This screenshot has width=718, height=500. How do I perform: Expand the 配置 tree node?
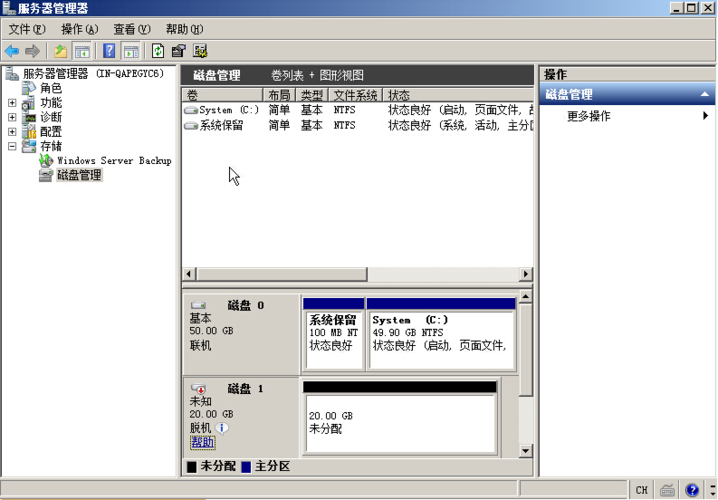pyautogui.click(x=12, y=132)
